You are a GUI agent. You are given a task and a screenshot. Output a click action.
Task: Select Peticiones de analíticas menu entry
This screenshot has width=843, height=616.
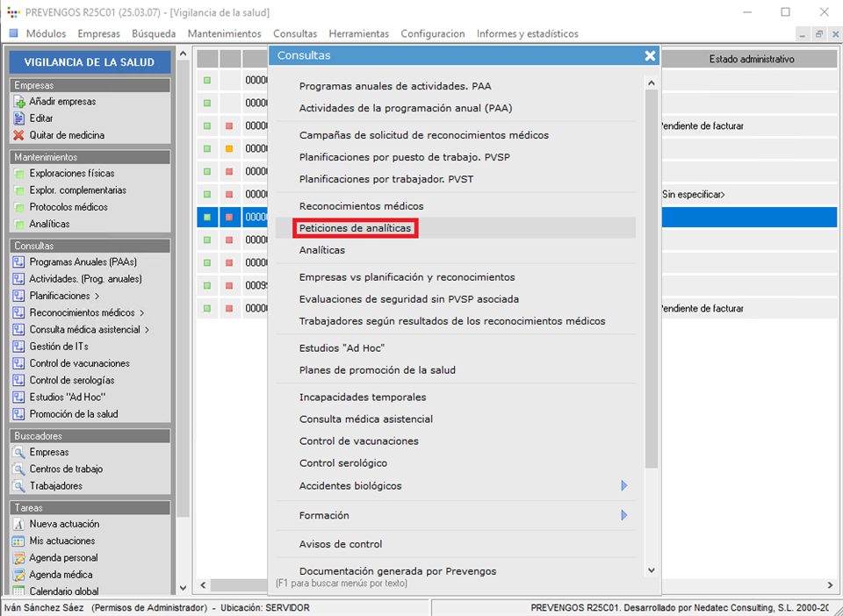click(357, 228)
